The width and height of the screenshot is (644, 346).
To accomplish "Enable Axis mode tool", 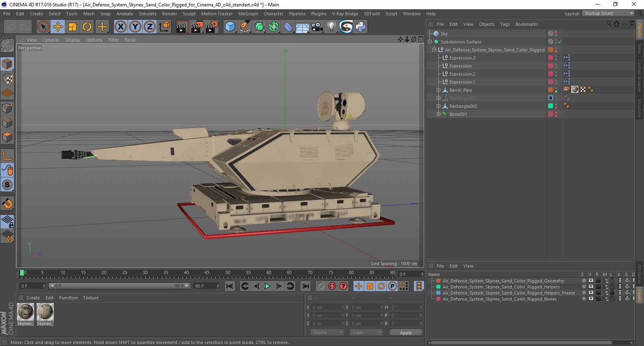I will [x=7, y=156].
